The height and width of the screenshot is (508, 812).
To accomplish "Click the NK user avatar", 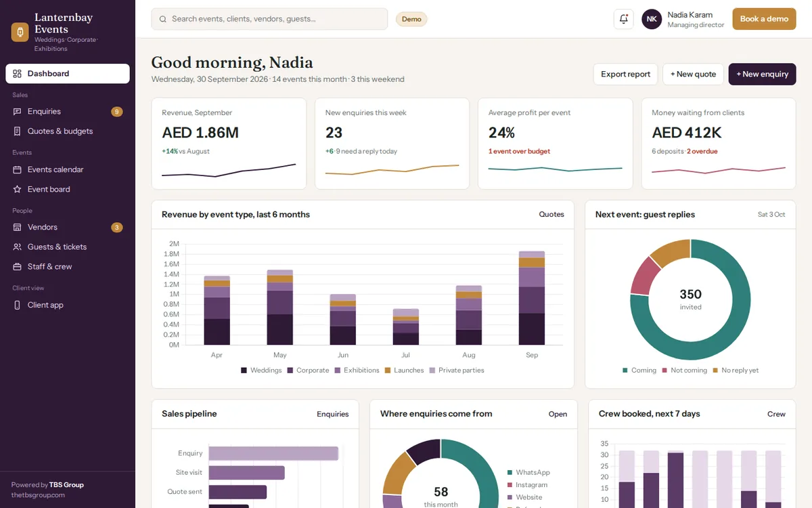I will tap(652, 19).
